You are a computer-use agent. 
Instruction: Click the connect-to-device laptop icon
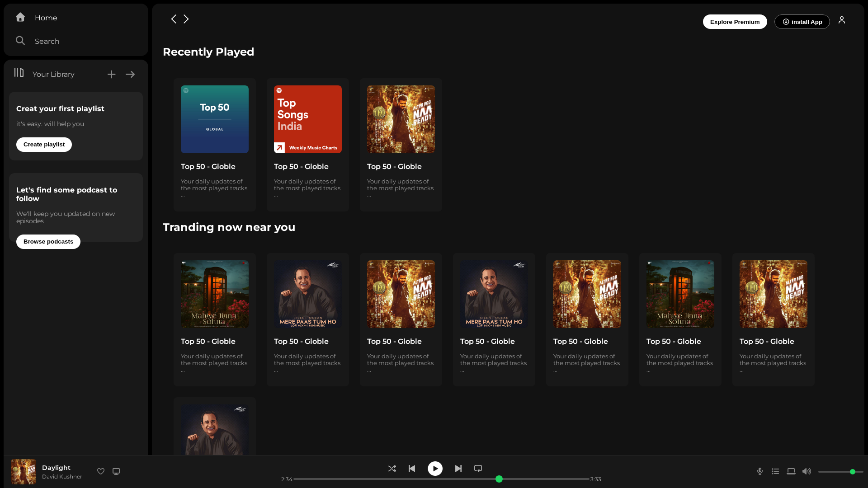point(791,471)
